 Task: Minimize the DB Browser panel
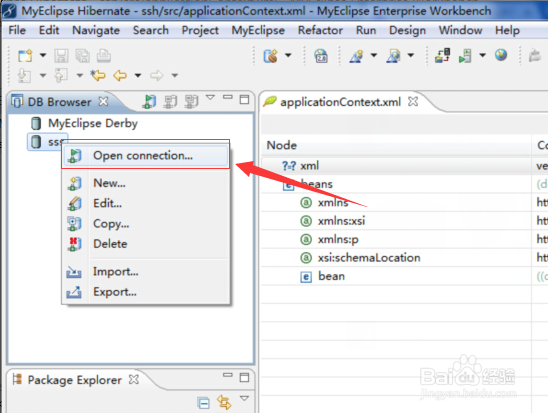[228, 97]
